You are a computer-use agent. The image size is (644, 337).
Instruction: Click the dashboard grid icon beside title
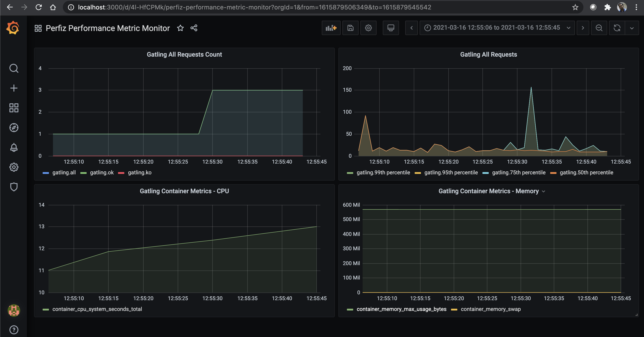pos(38,28)
